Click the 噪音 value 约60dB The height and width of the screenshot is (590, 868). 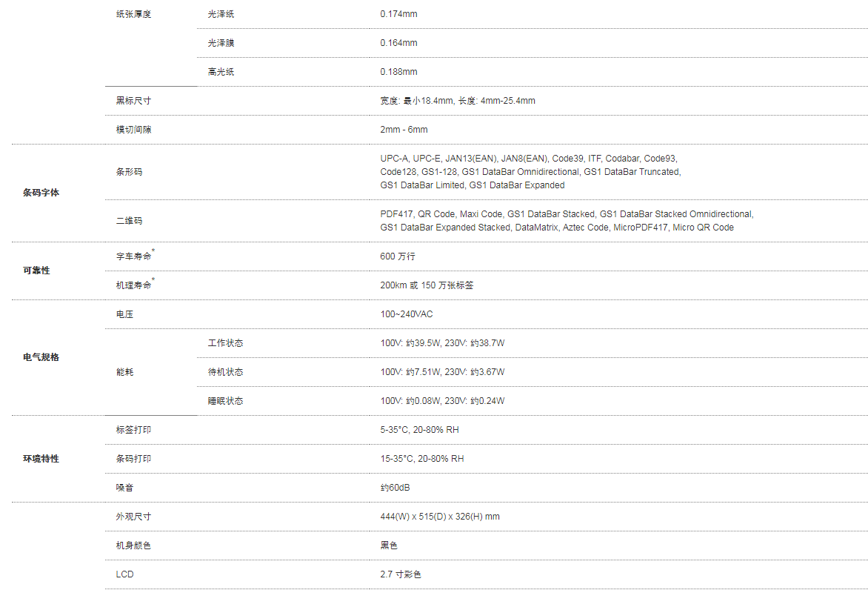click(395, 488)
